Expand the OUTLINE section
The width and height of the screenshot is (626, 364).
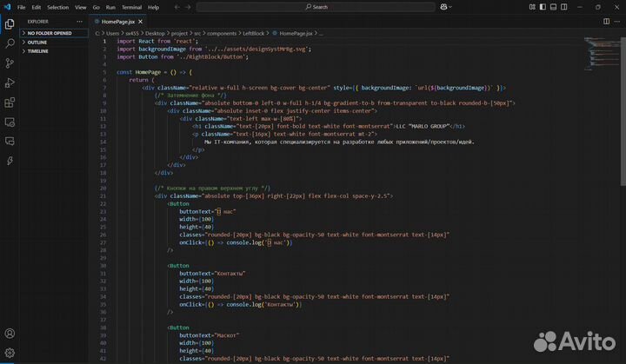pos(54,43)
